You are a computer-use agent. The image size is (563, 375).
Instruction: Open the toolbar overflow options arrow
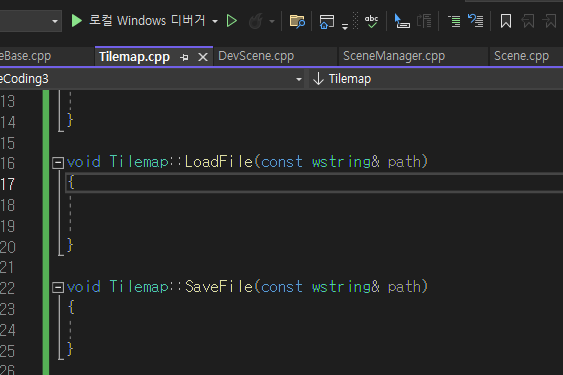(345, 26)
